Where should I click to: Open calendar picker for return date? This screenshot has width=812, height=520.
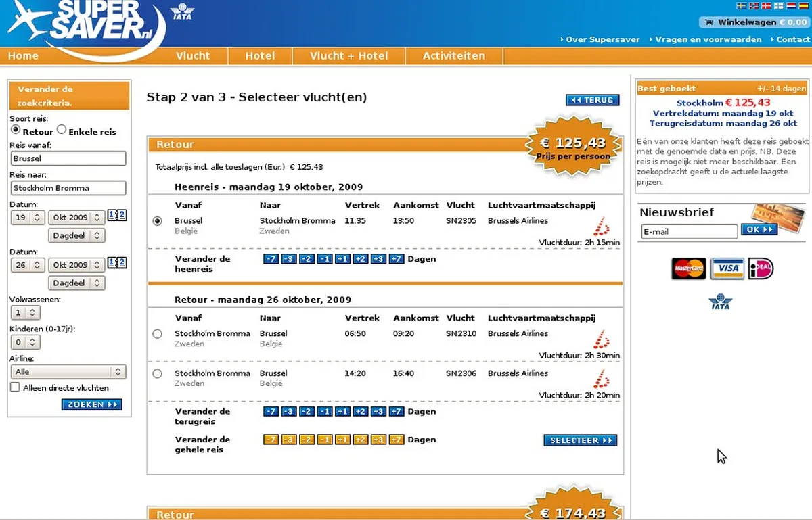(x=117, y=264)
